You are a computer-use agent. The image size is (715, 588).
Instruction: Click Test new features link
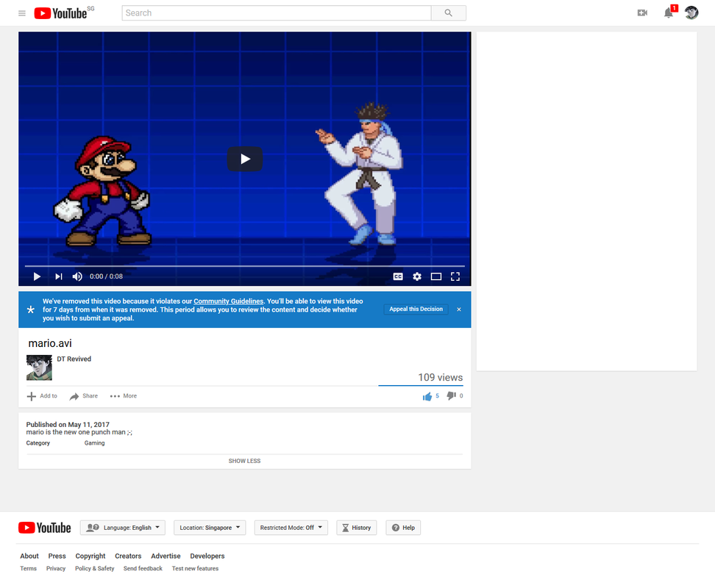[195, 568]
